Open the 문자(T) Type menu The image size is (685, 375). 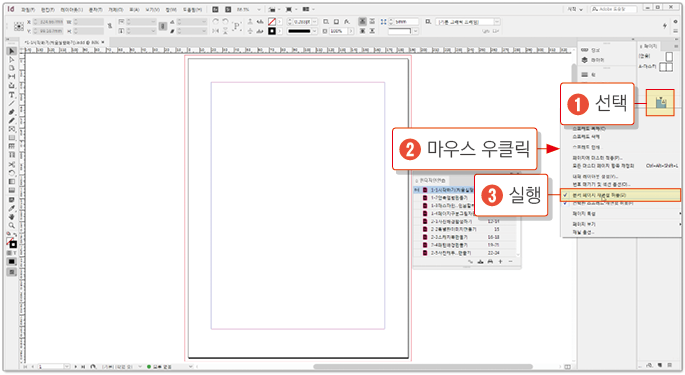pyautogui.click(x=95, y=9)
